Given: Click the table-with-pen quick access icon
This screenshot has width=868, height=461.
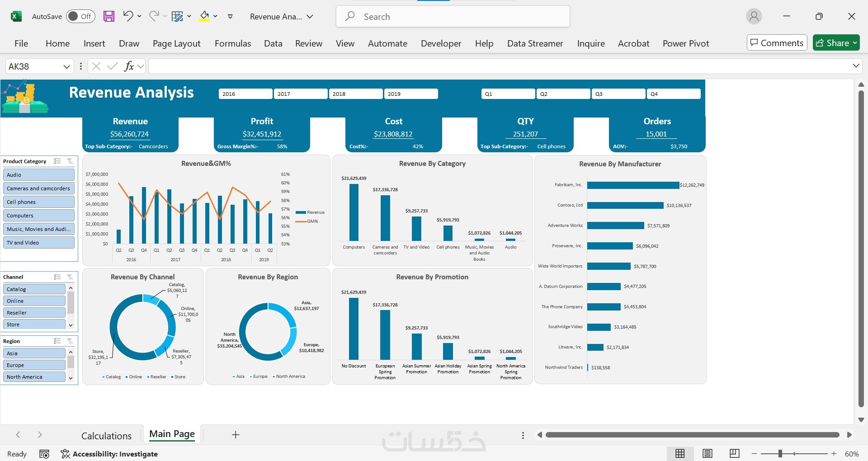Looking at the screenshot, I should [178, 17].
